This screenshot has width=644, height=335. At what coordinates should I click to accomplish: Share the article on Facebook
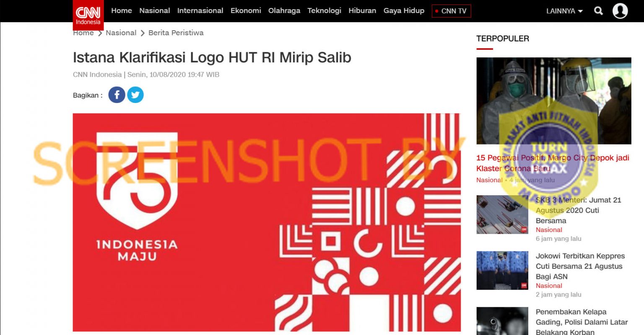(117, 95)
